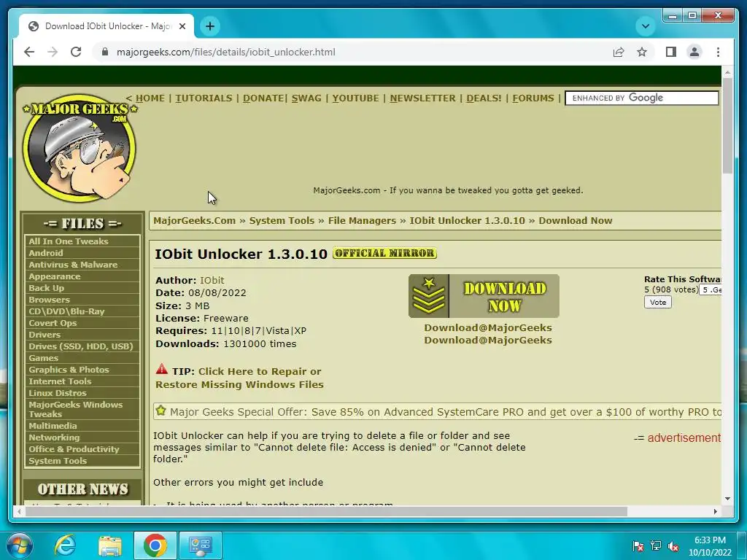This screenshot has height=560, width=747.
Task: Open the rating score dropdown
Action: click(711, 289)
